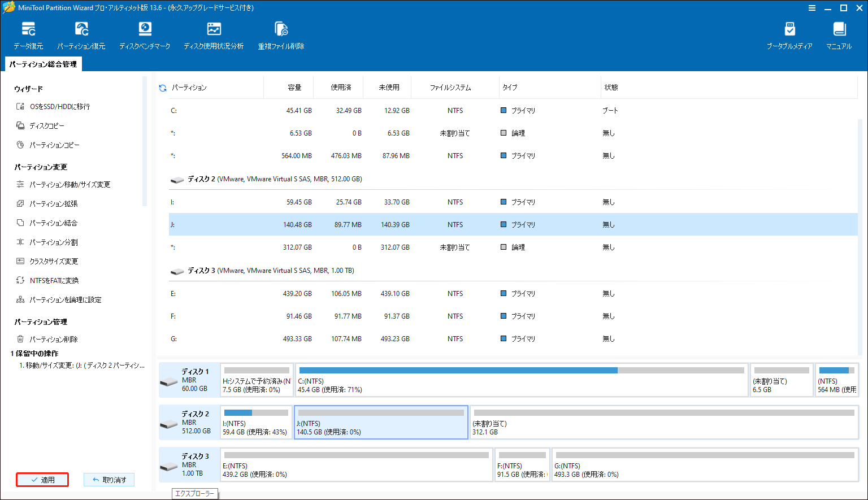868x500 pixels.
Task: Select 564 MB (NTFS) block on Disk 1
Action: [x=837, y=380]
